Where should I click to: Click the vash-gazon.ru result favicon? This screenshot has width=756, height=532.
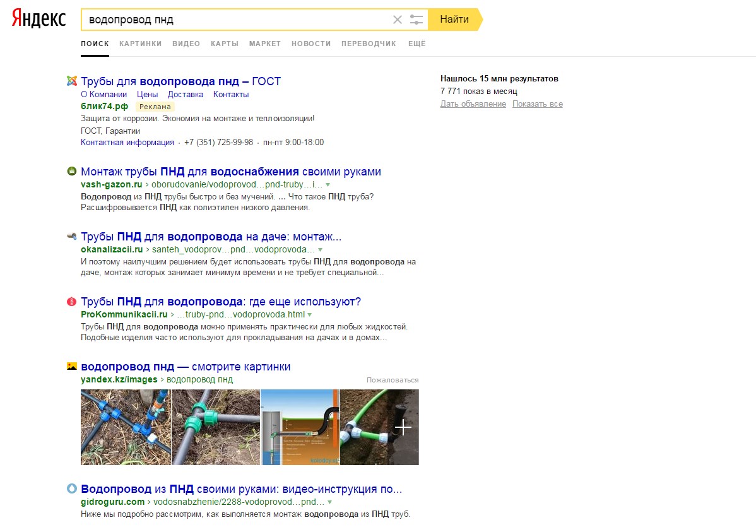pos(72,171)
